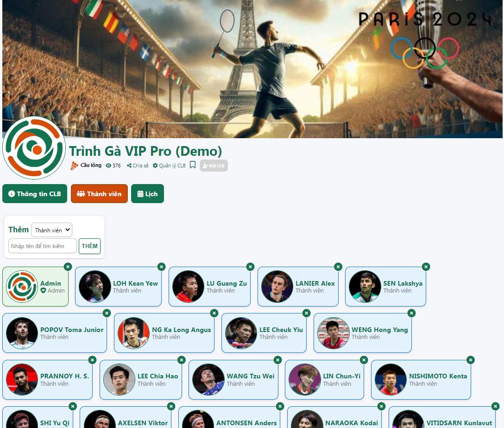This screenshot has height=428, width=504.
Task: Select the orange Thành viên tab
Action: pyautogui.click(x=99, y=194)
